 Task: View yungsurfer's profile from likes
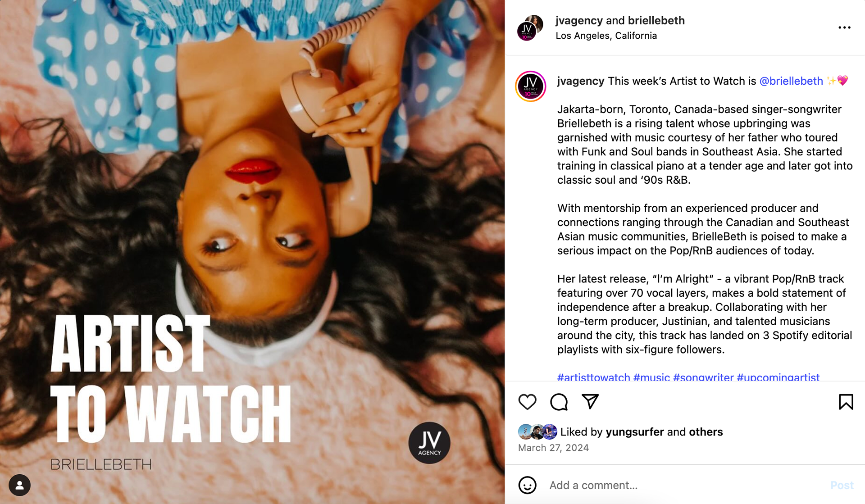click(x=634, y=431)
